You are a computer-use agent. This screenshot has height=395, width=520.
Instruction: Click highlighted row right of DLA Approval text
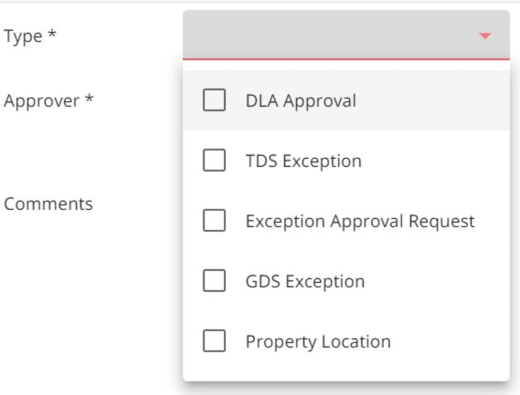[433, 100]
